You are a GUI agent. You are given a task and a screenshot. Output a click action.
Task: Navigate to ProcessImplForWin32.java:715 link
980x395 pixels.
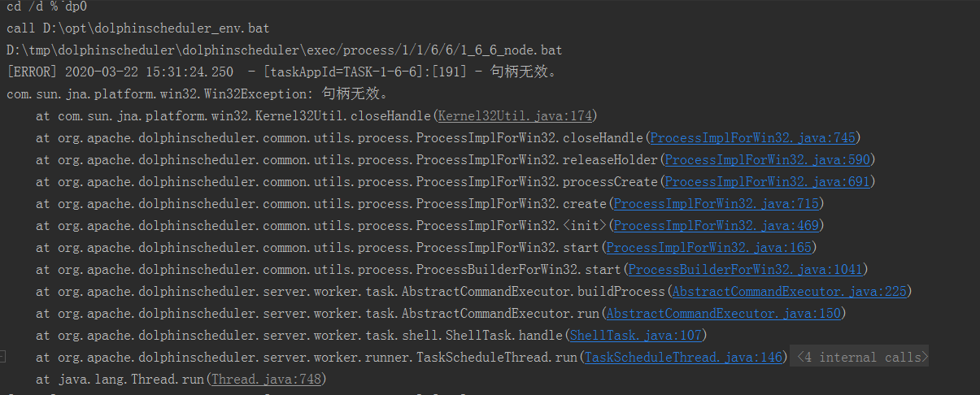tap(715, 203)
